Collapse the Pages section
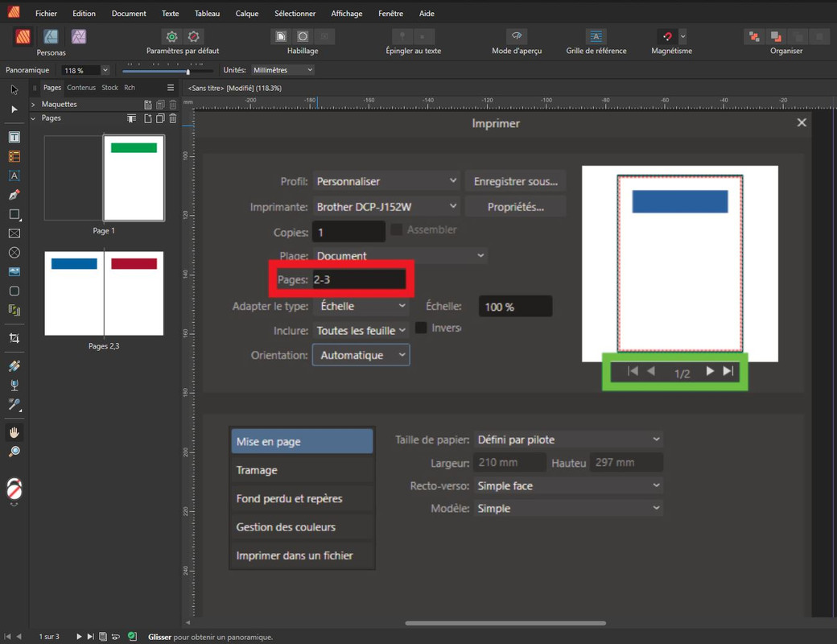837x644 pixels. click(x=33, y=118)
